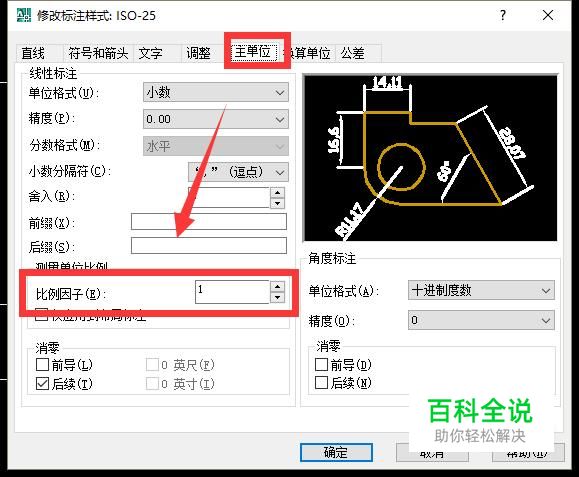The width and height of the screenshot is (579, 477).
Task: Switch to the 符号和箭头 tab
Action: pyautogui.click(x=98, y=53)
